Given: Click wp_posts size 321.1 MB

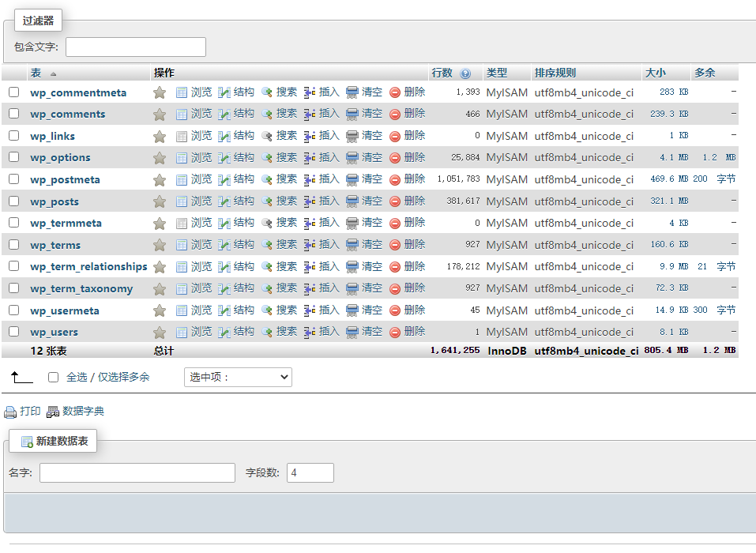Looking at the screenshot, I should [x=669, y=201].
